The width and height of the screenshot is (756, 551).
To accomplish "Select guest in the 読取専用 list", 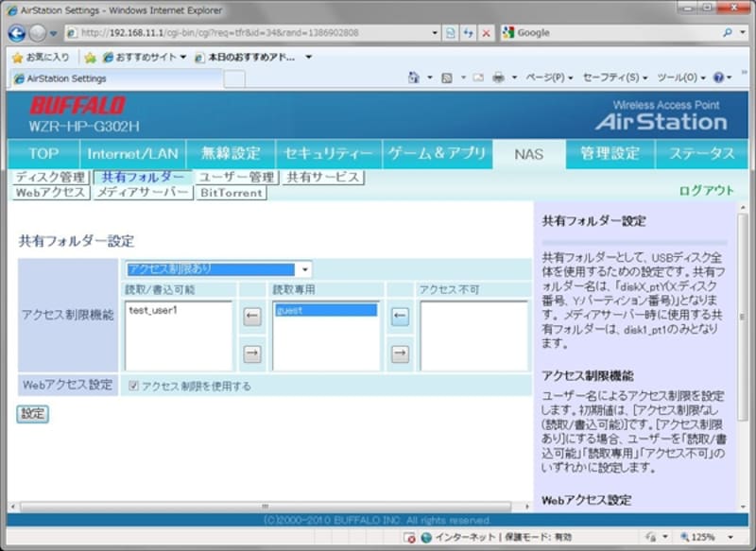I will [x=325, y=308].
